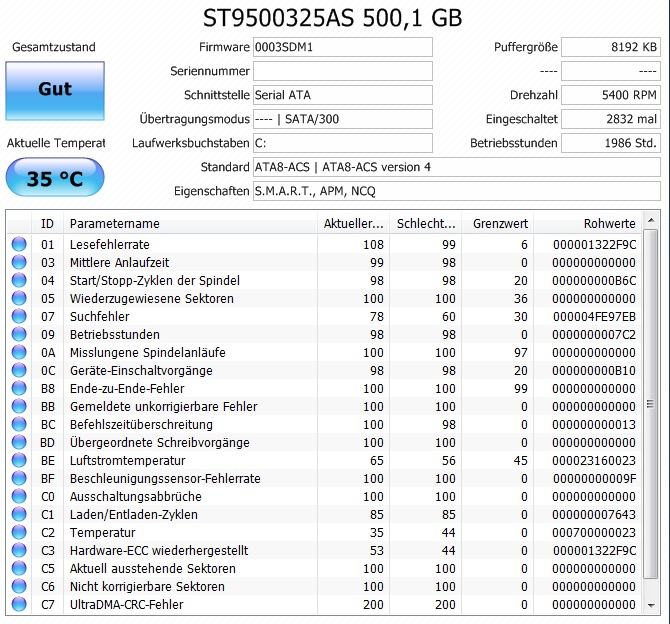Image resolution: width=670 pixels, height=624 pixels.
Task: Click the raw value 000001322F9C of Lesefehlerrate
Action: coord(594,244)
